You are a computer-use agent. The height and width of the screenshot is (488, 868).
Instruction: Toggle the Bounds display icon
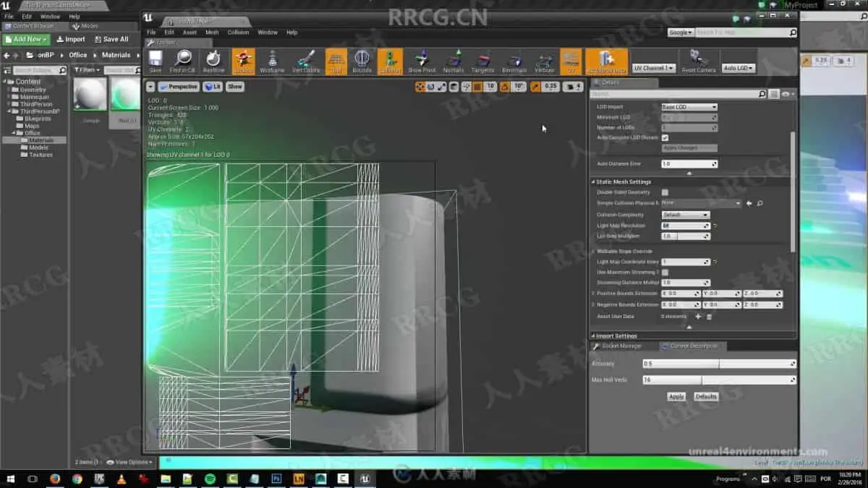362,61
